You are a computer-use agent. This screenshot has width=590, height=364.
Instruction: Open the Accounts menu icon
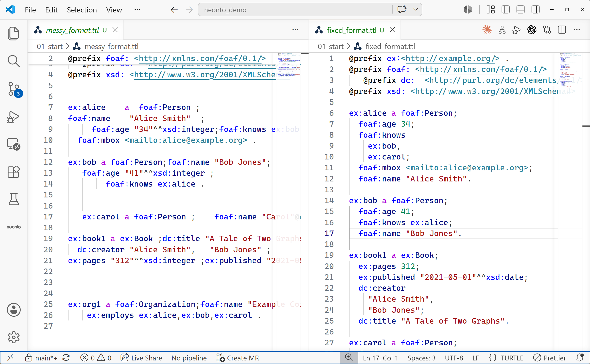(x=14, y=310)
